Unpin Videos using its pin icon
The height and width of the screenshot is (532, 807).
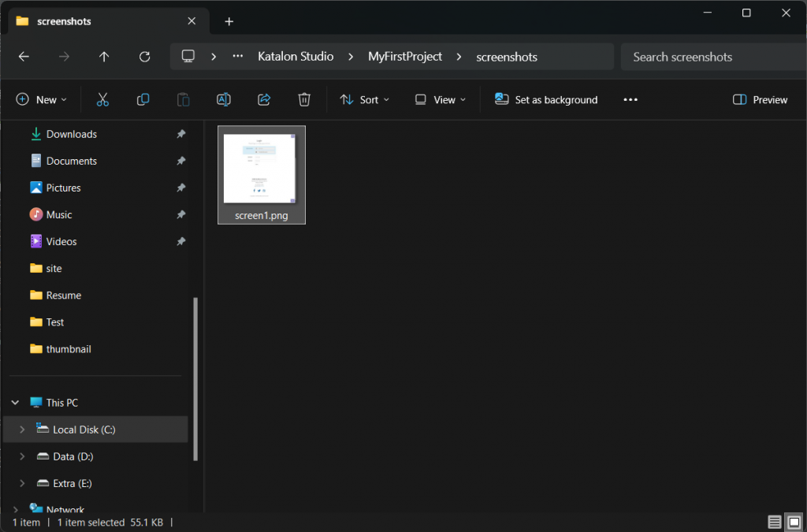tap(180, 241)
